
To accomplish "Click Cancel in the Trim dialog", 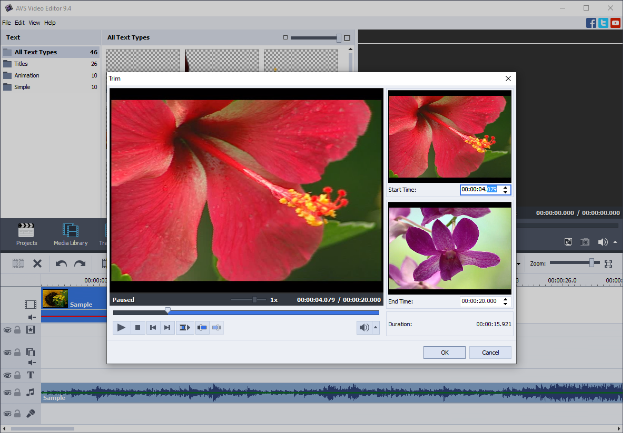I will [490, 352].
